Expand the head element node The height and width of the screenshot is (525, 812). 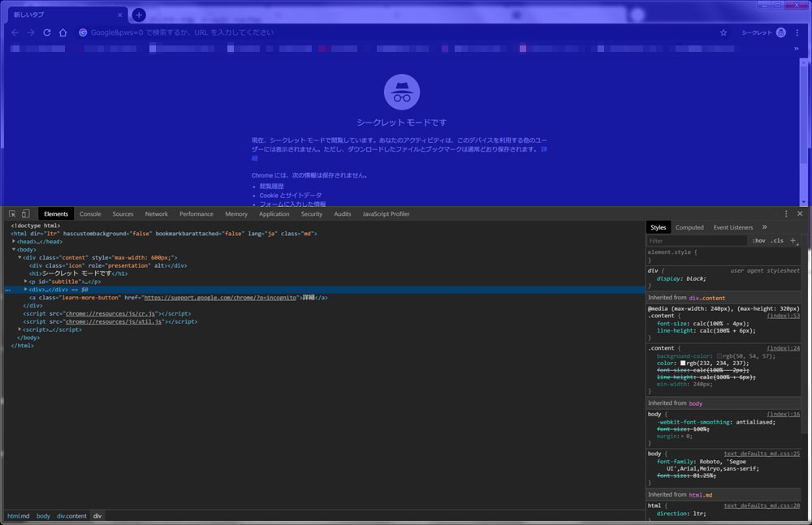(14, 241)
